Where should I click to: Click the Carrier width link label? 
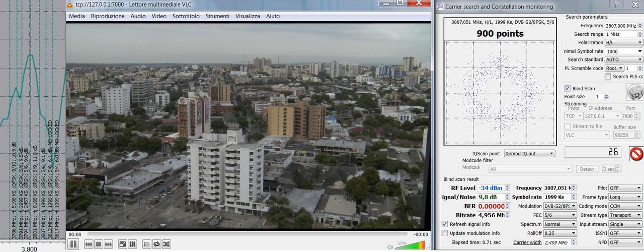coord(527,242)
